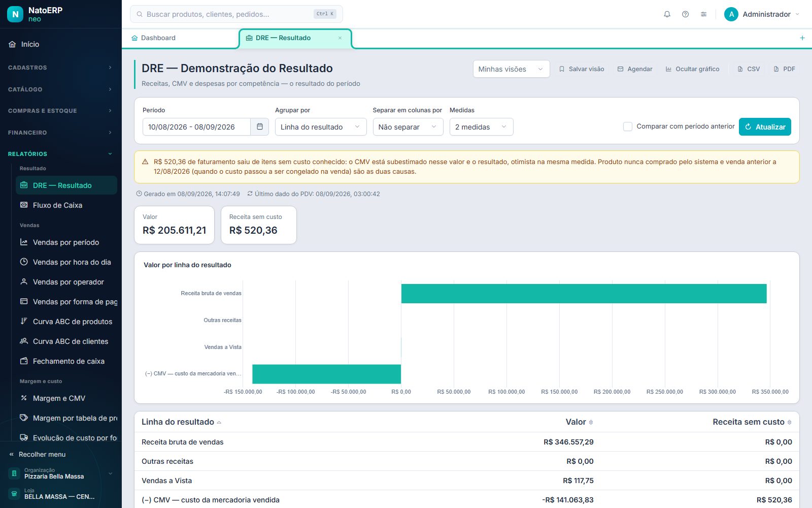This screenshot has width=812, height=508.
Task: Export report as CSV
Action: pos(749,69)
